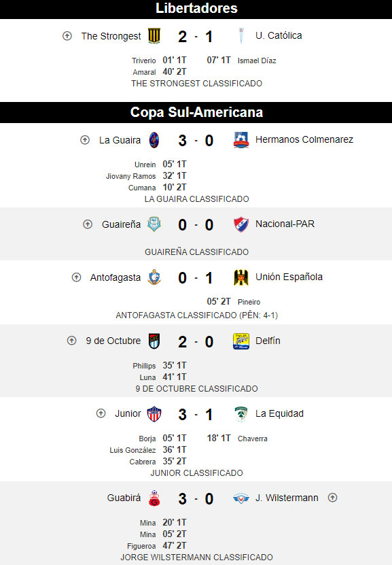Click Guaireña light blue crest
This screenshot has width=392, height=565.
coord(154,224)
